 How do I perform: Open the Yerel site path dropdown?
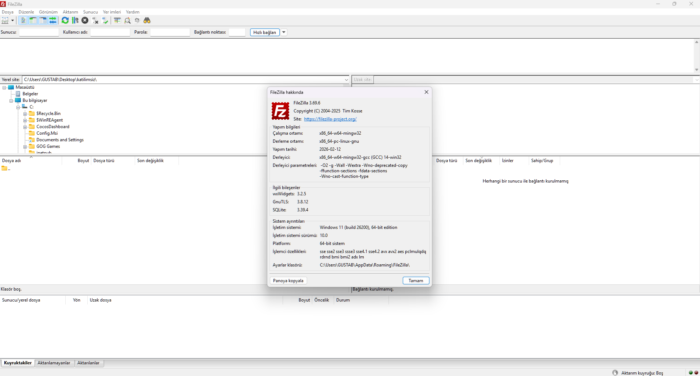pyautogui.click(x=346, y=79)
